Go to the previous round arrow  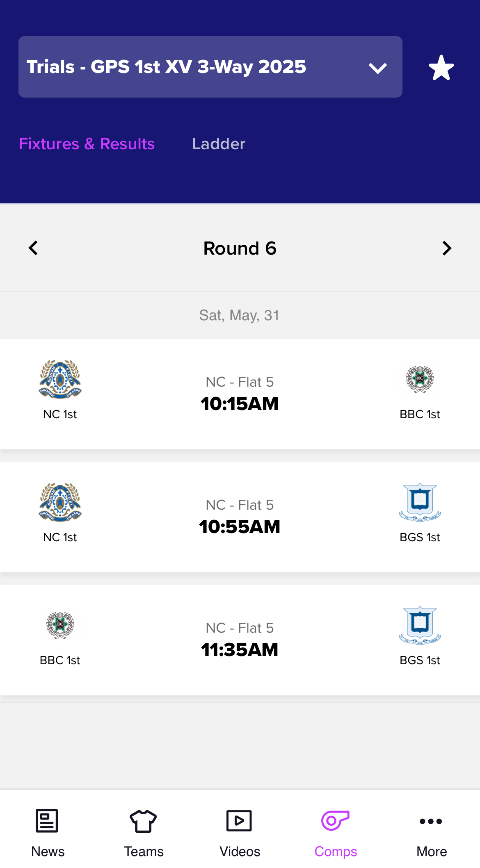pos(33,248)
